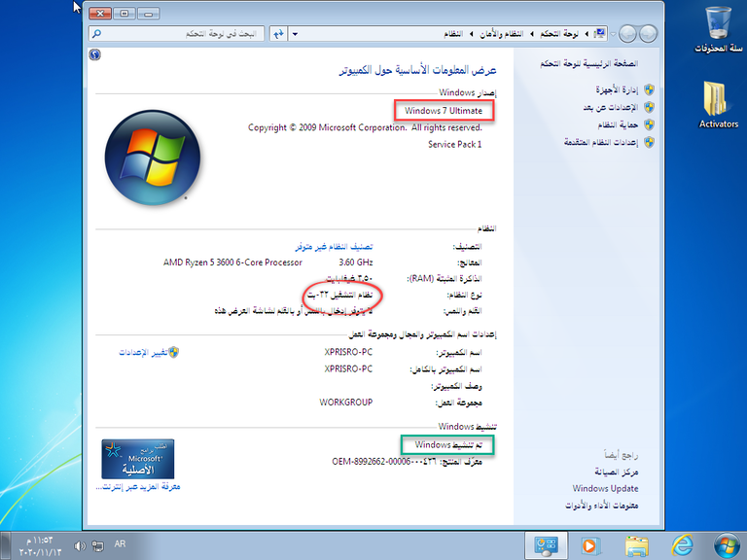This screenshot has height=560, width=747.
Task: Open Windows Update link
Action: click(605, 489)
